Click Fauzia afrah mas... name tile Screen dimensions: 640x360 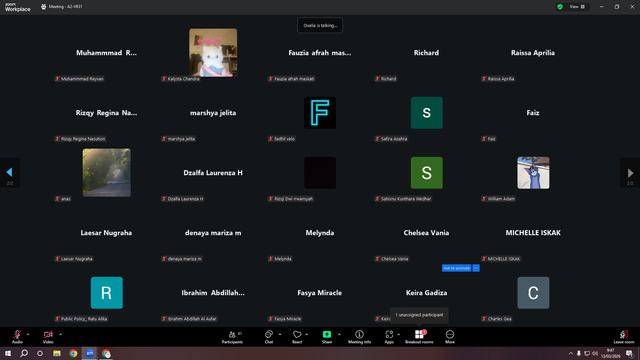320,53
